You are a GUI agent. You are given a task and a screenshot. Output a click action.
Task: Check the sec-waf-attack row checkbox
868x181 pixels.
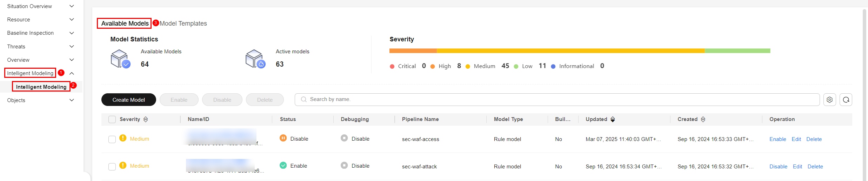click(x=112, y=167)
